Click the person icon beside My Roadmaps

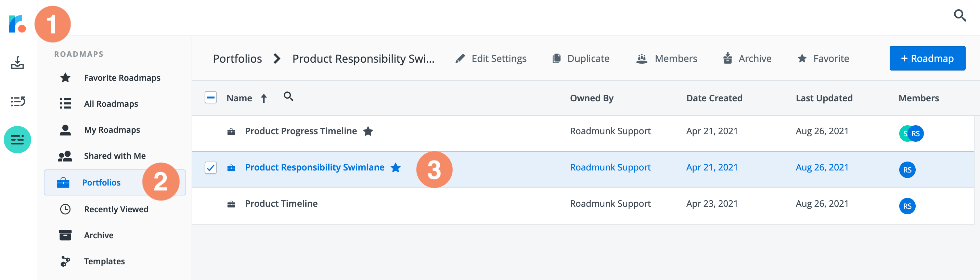coord(65,130)
